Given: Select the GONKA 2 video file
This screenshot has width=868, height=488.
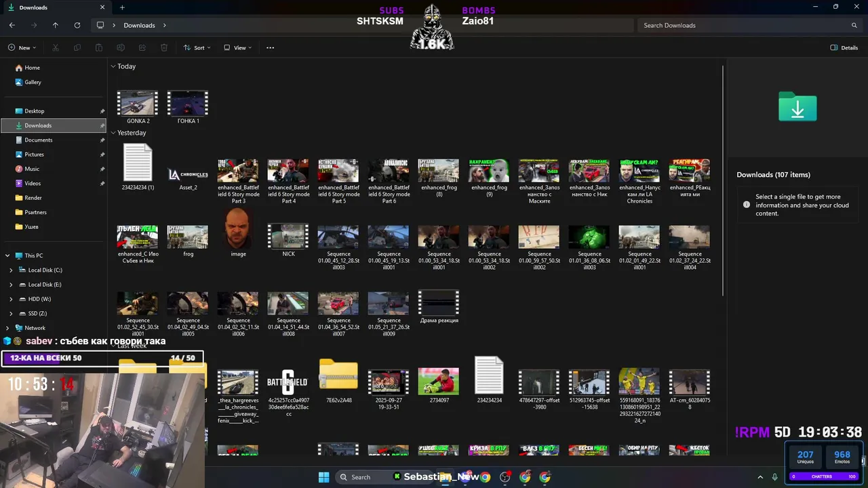Looking at the screenshot, I should point(138,107).
